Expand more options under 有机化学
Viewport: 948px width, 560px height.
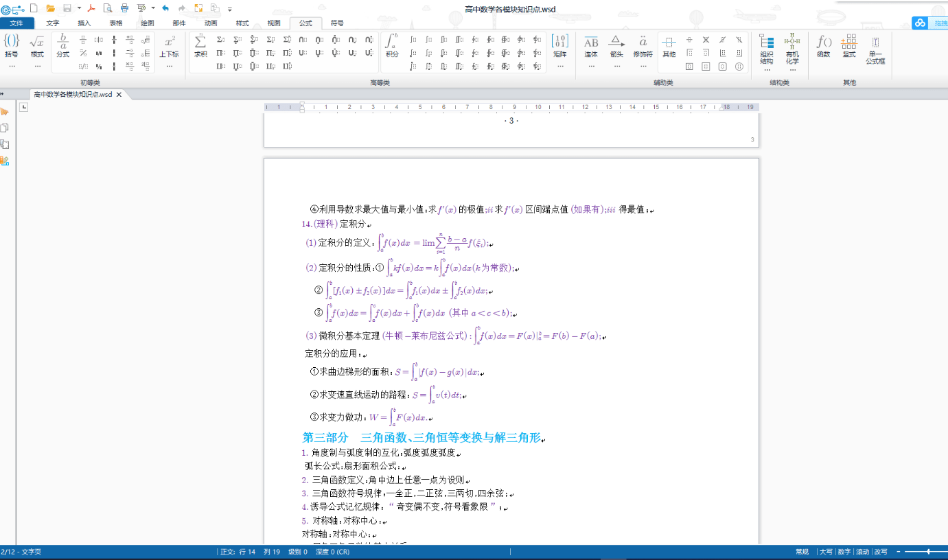[x=792, y=69]
